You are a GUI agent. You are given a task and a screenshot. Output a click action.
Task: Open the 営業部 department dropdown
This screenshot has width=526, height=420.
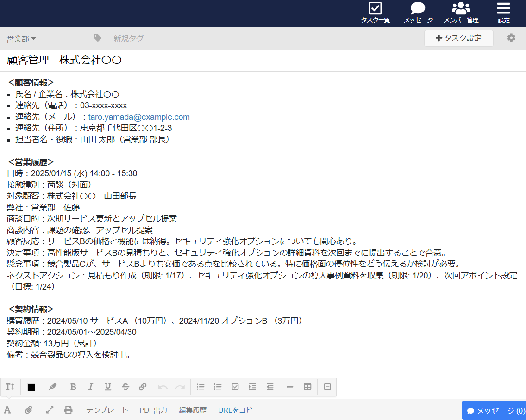pyautogui.click(x=19, y=39)
